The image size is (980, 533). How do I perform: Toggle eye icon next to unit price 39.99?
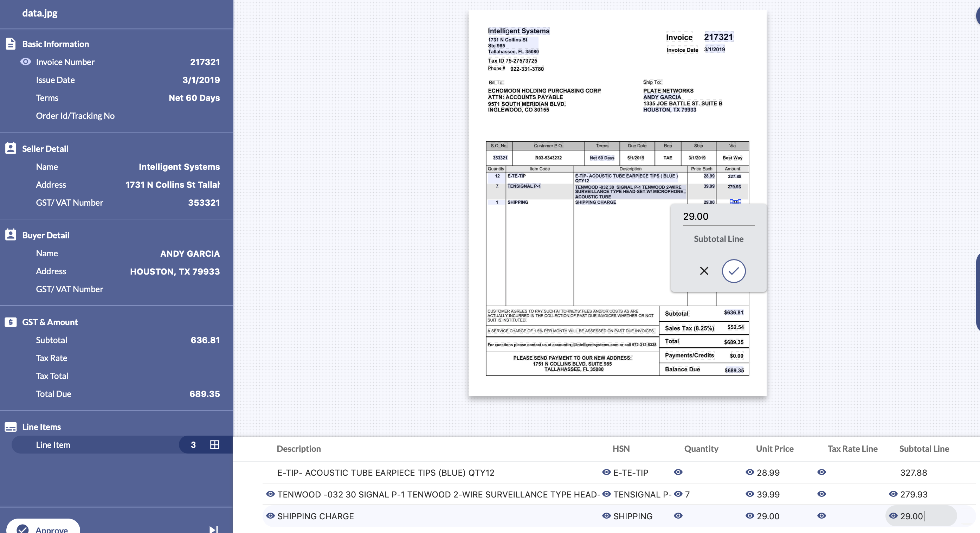750,494
